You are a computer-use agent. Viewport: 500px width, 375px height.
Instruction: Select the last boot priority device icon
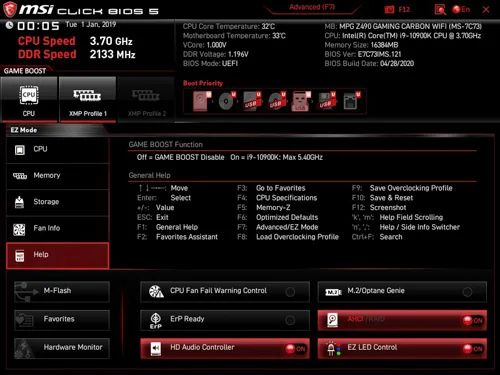(x=352, y=101)
